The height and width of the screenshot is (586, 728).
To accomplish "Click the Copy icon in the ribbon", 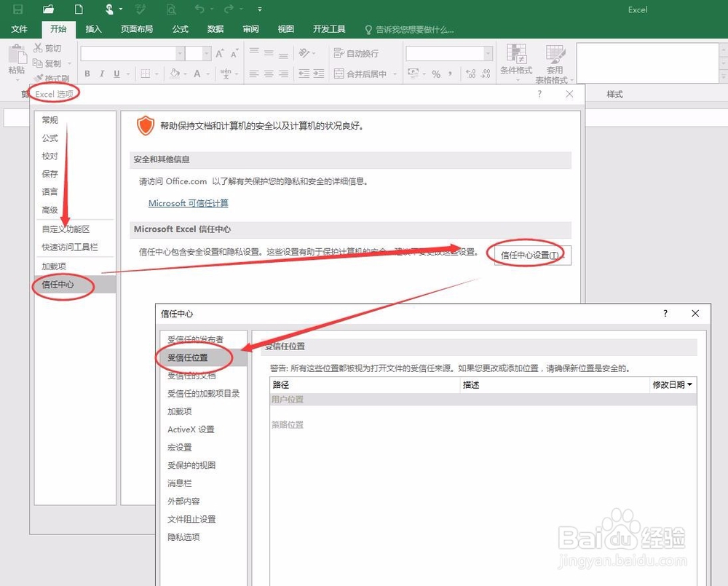I will click(x=38, y=63).
